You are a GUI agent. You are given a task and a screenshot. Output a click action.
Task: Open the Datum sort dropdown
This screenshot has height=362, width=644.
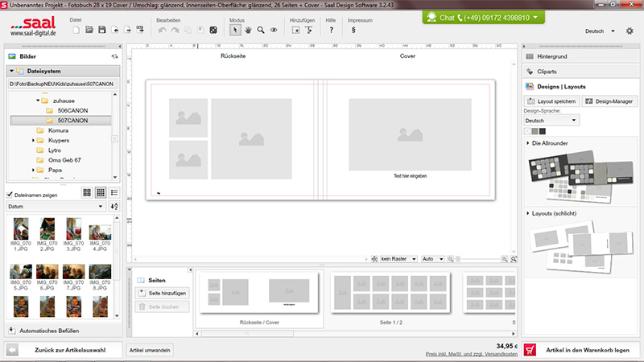[x=55, y=207]
